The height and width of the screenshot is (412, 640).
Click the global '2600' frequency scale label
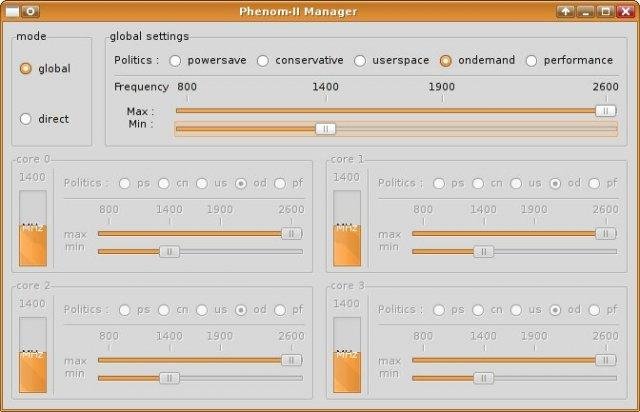coord(606,87)
